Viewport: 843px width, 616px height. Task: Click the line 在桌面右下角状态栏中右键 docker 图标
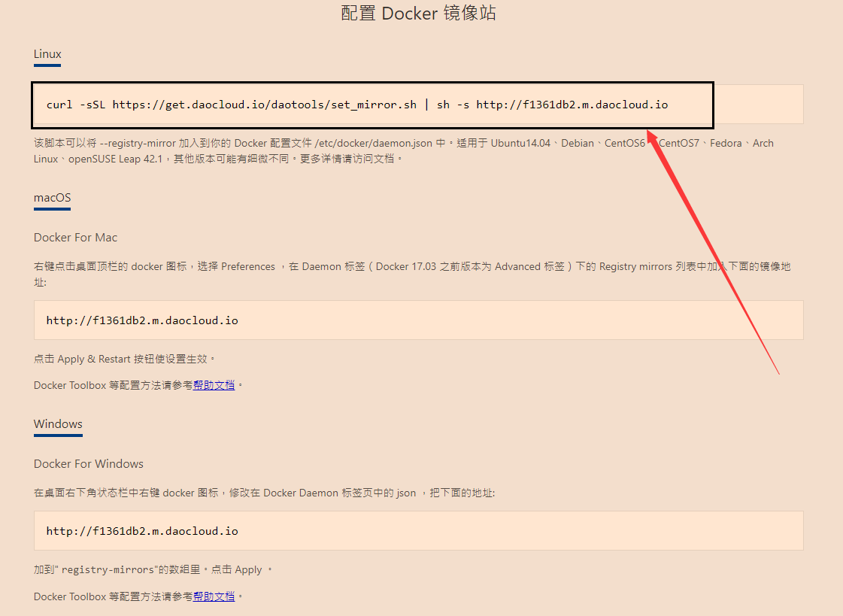pos(264,493)
